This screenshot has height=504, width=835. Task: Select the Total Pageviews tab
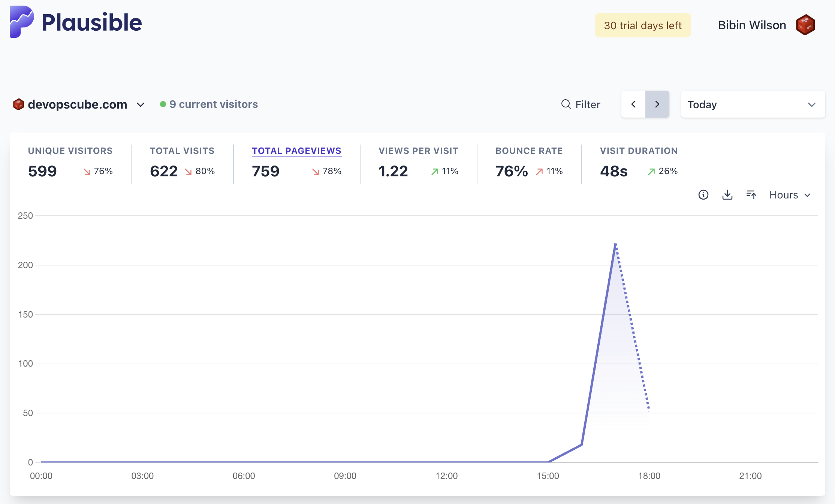click(x=296, y=151)
